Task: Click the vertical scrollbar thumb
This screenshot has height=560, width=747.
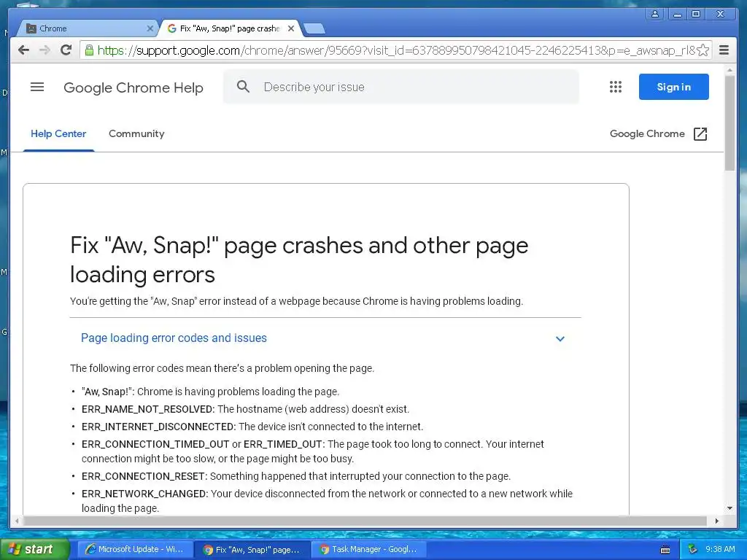Action: [x=729, y=122]
